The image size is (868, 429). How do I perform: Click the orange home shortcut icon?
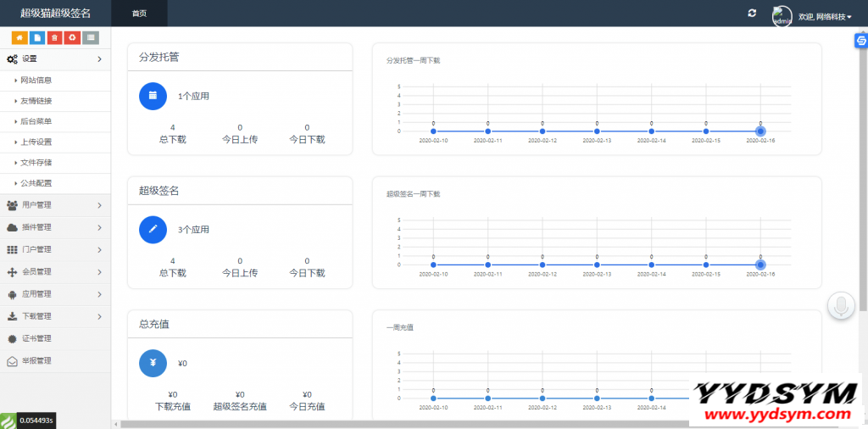coord(19,37)
